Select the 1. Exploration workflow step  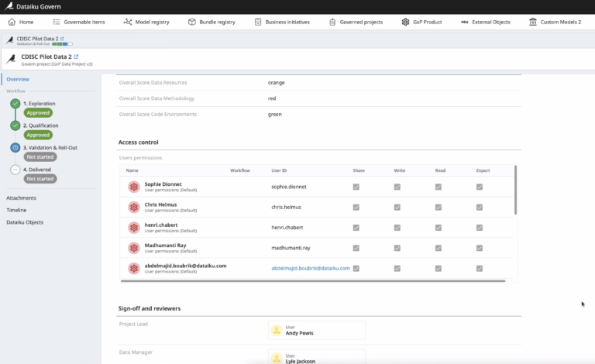pyautogui.click(x=39, y=104)
